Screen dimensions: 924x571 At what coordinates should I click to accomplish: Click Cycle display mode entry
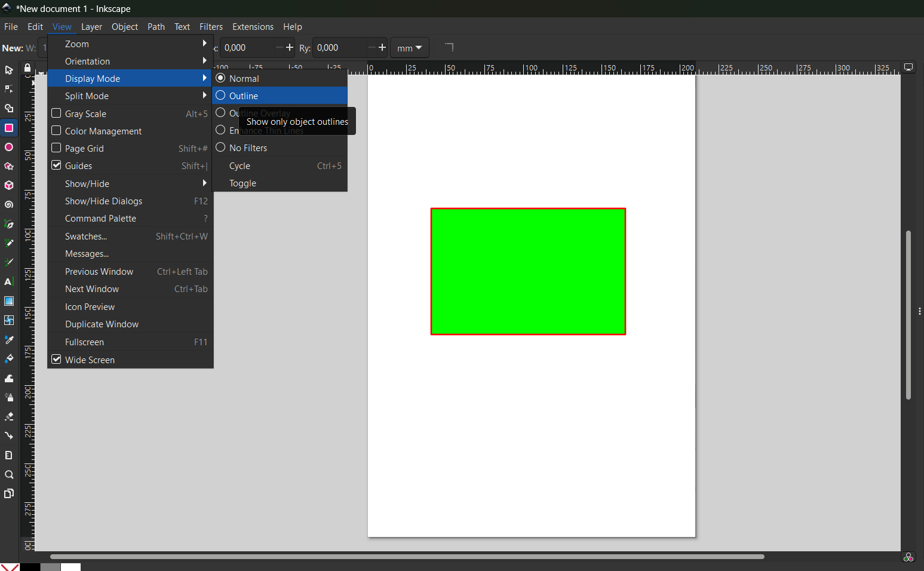coord(280,166)
